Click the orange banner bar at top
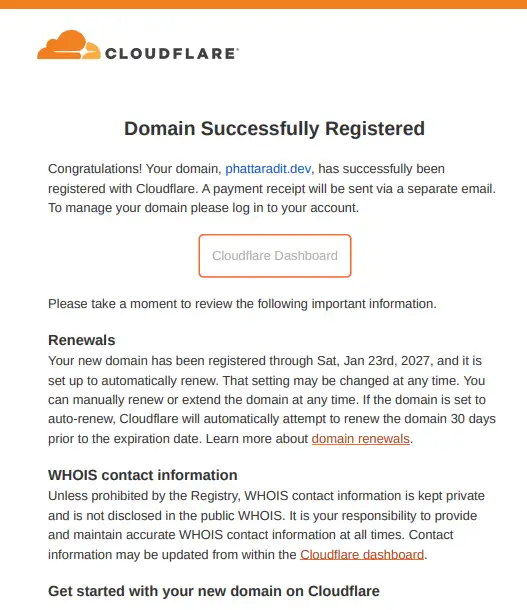527x610 pixels. (263, 4)
